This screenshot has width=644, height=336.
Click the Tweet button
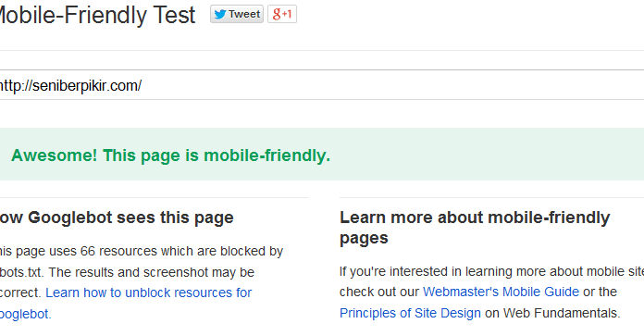click(237, 15)
